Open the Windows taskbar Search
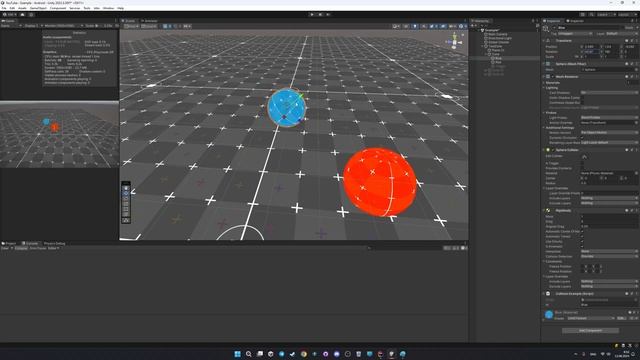This screenshot has width=640, height=360. click(x=249, y=354)
